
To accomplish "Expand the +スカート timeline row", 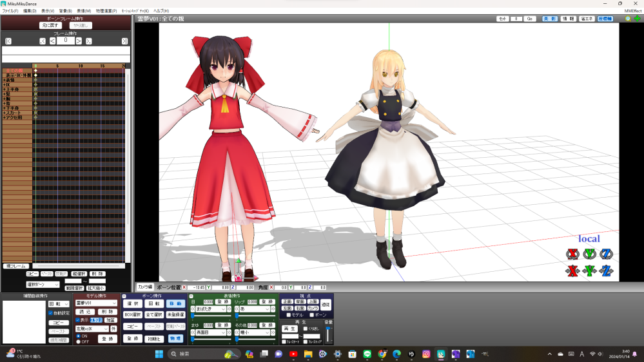I will (x=5, y=113).
